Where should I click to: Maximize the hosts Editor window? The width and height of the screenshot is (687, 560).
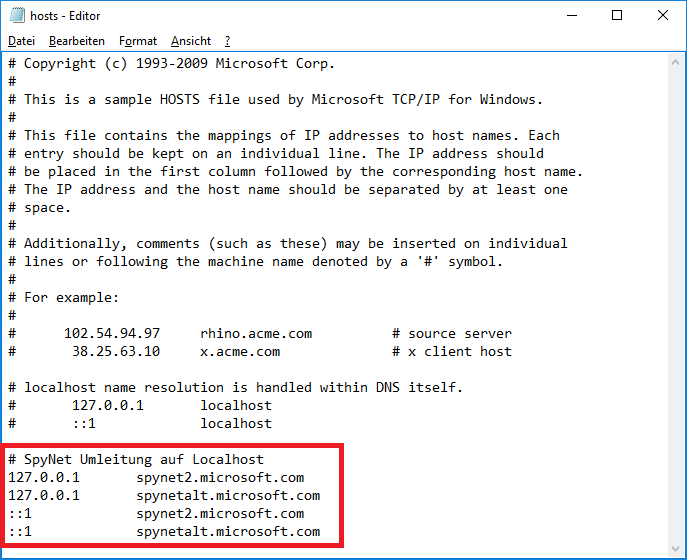pos(617,16)
